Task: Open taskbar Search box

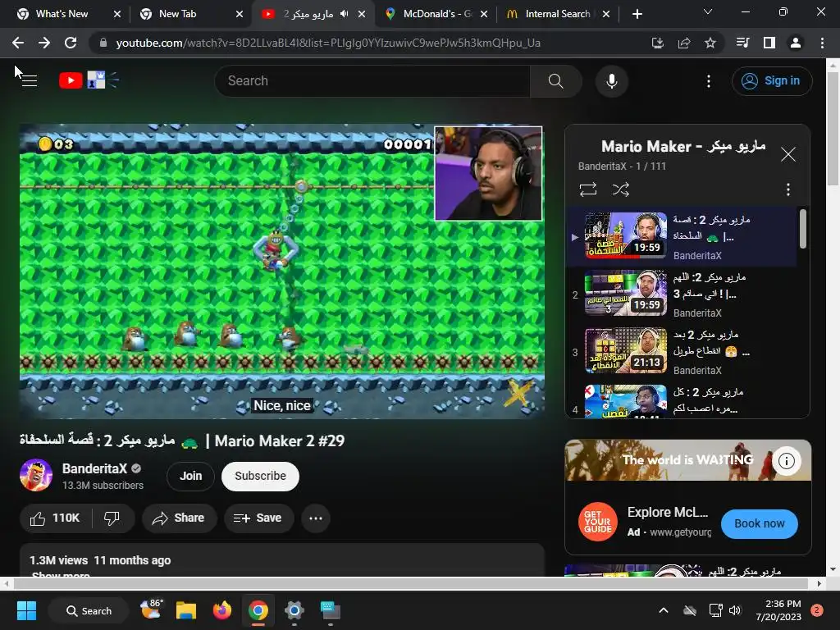Action: tap(89, 610)
